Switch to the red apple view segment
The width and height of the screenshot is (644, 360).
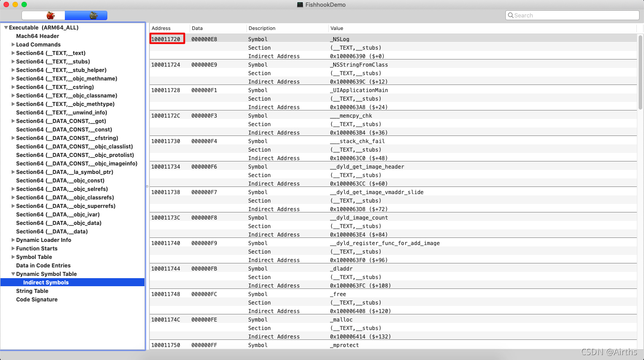click(43, 16)
